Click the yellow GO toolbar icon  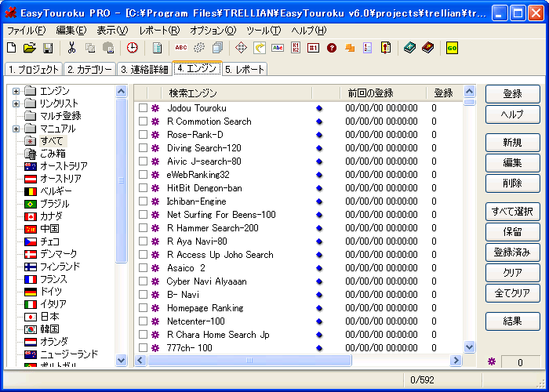tap(452, 48)
